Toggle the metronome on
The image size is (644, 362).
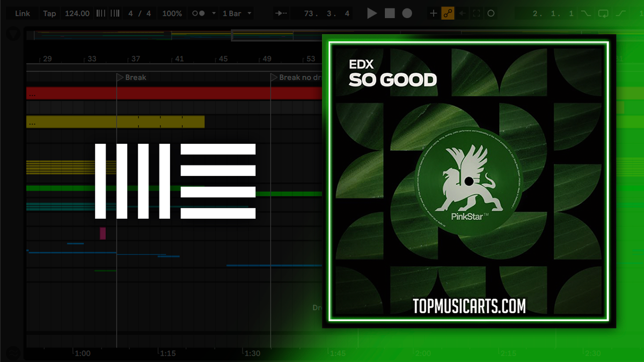click(199, 13)
